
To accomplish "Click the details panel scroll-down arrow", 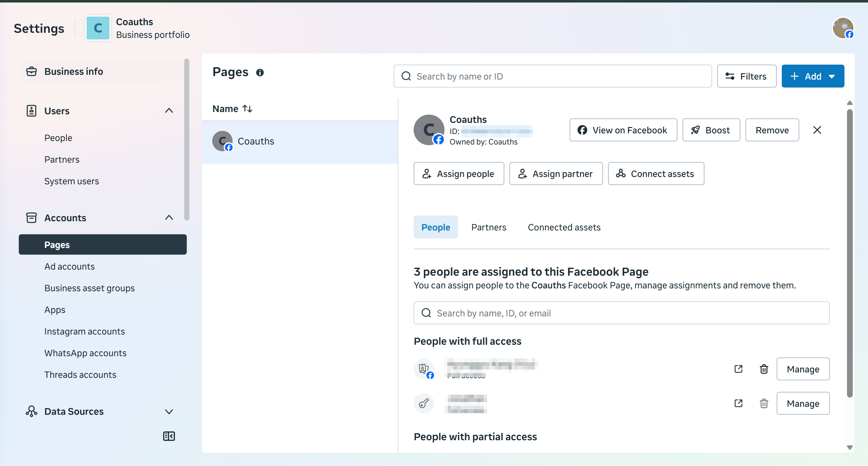I will 850,448.
